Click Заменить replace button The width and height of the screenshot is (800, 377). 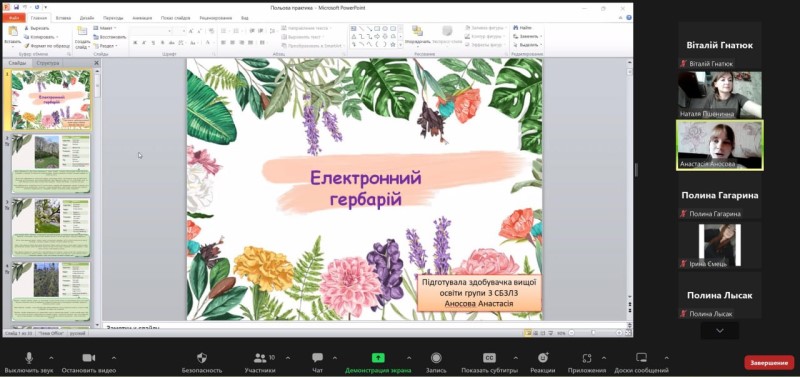527,37
